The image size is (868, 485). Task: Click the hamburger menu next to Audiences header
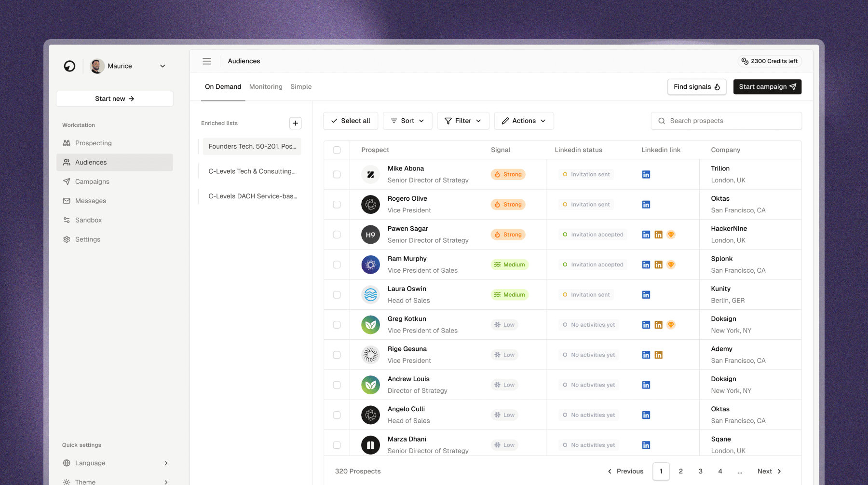[x=206, y=61]
